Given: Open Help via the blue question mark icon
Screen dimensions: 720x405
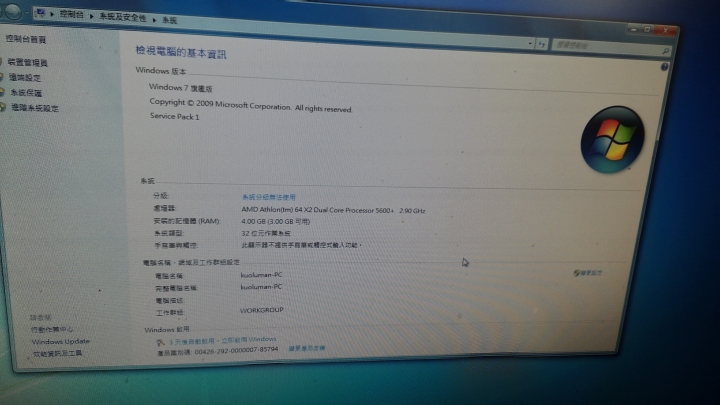Looking at the screenshot, I should pyautogui.click(x=664, y=67).
